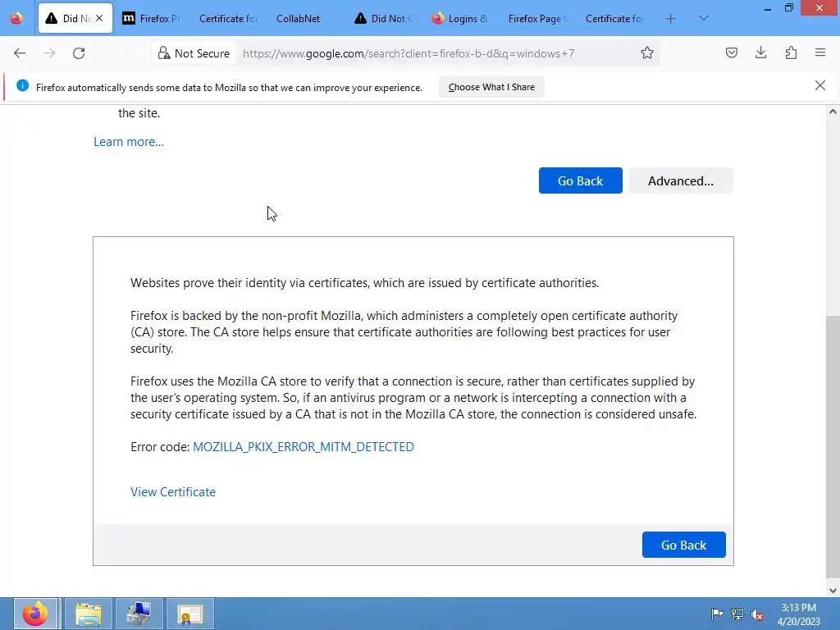
Task: Open Action Center flag in system tray
Action: pos(717,614)
